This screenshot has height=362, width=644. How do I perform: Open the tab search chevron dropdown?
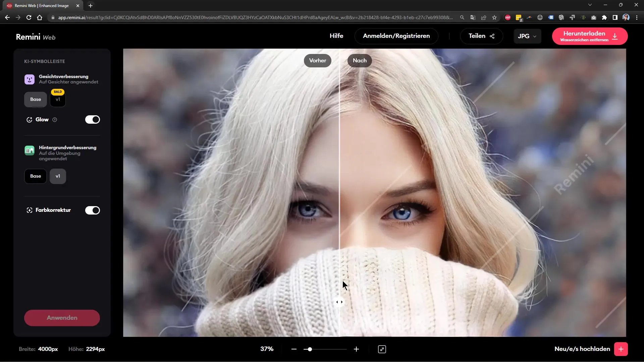(590, 5)
